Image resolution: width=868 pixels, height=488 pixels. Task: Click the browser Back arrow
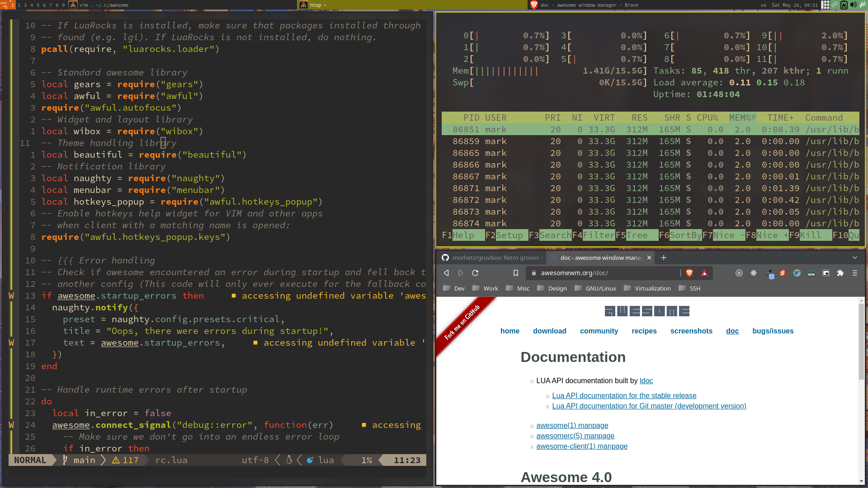446,273
